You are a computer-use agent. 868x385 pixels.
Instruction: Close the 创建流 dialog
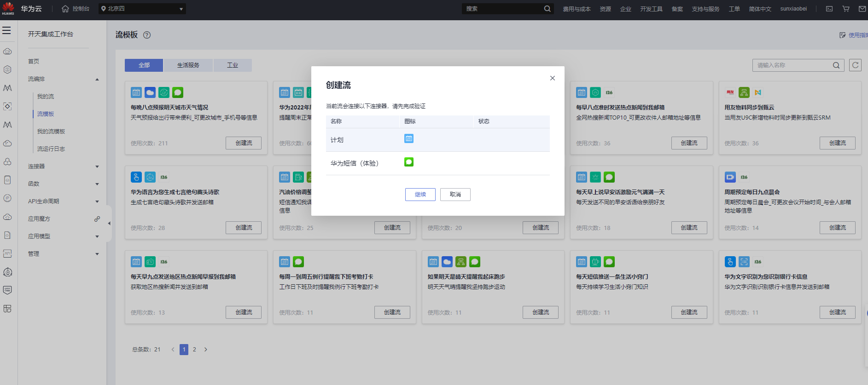click(553, 78)
